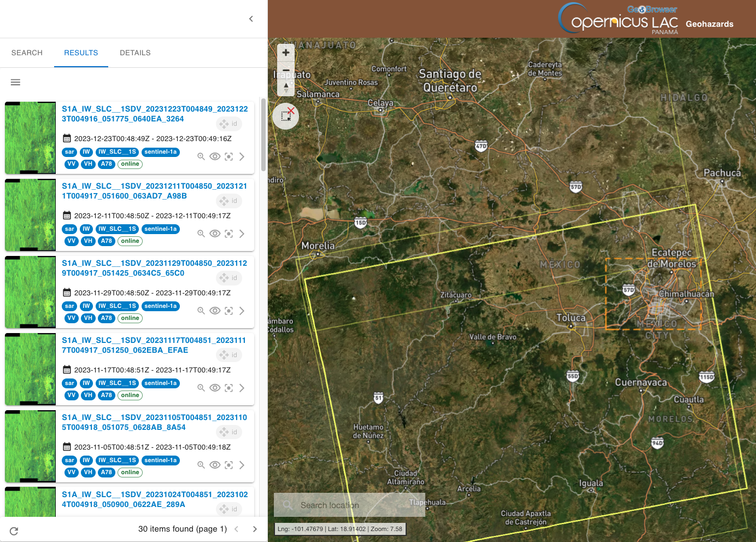Click the '30 items found (page 1)' text
Screen dimensions: 756x542
tap(183, 529)
